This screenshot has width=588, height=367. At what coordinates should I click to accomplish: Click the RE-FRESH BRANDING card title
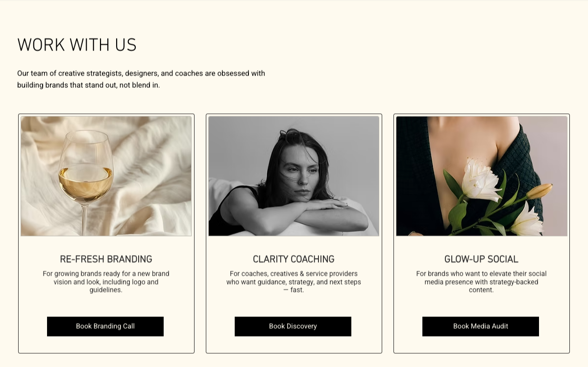[106, 259]
